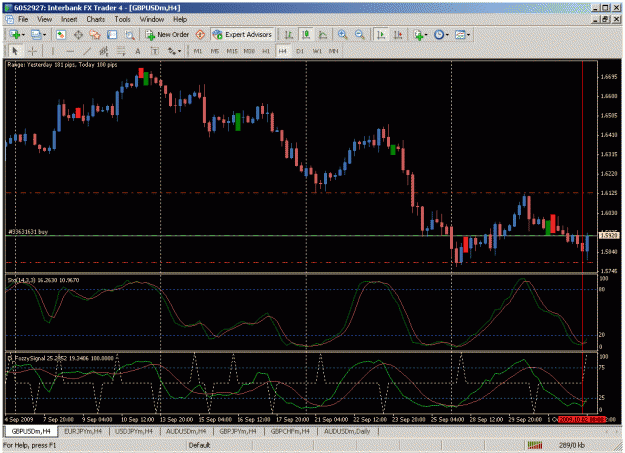
Task: Set timeframe to D1
Action: pyautogui.click(x=300, y=51)
